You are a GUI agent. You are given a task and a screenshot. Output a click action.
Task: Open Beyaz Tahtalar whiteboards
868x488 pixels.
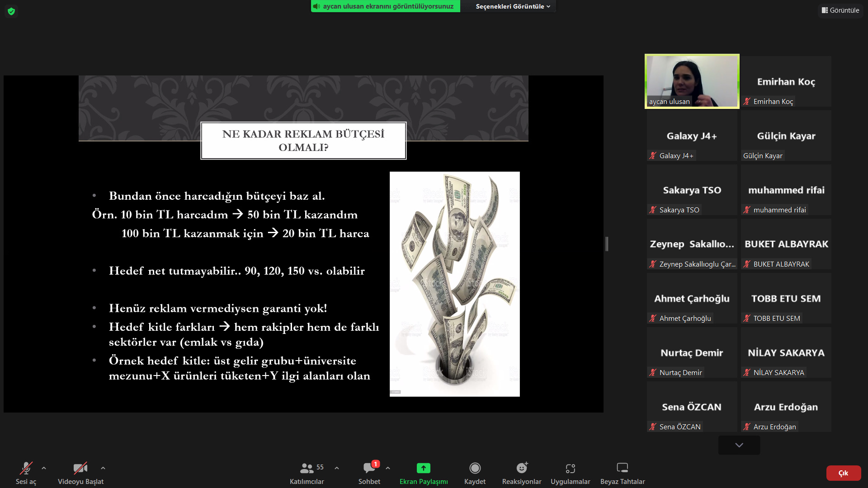[x=622, y=473]
